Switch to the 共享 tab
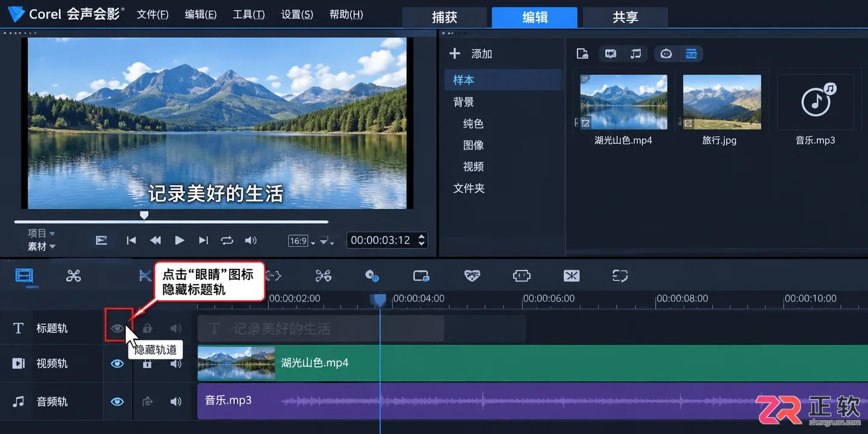Screen dimensions: 868x434 tap(625, 17)
